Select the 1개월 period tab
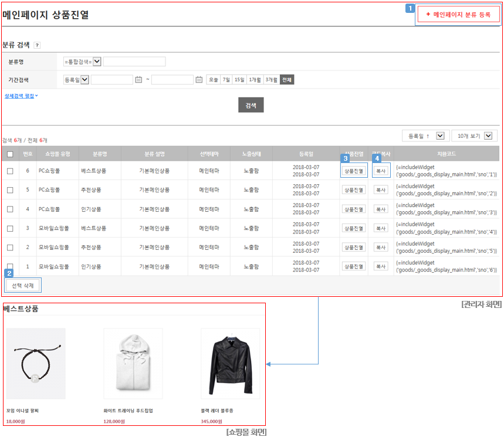 (x=255, y=80)
